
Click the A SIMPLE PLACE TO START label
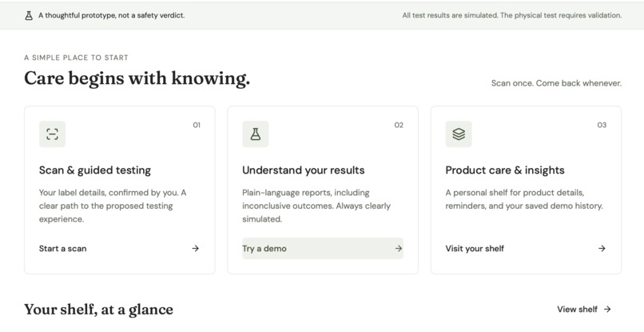click(x=76, y=58)
